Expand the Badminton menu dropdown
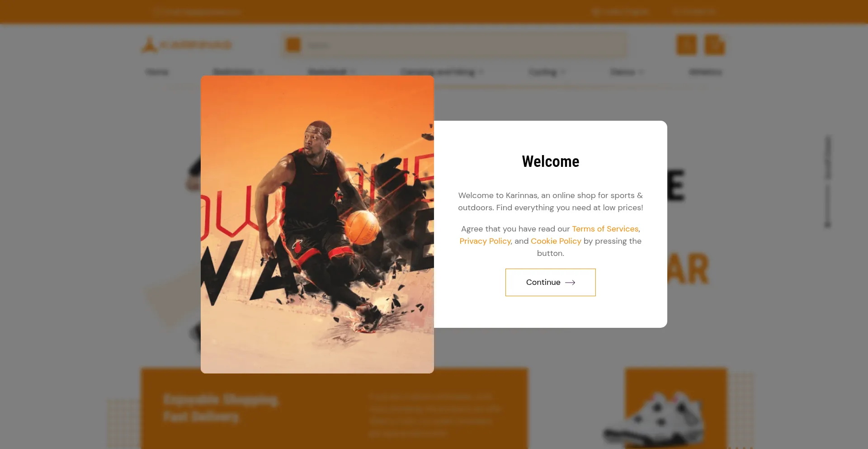Screen dimensions: 868x449 pyautogui.click(x=238, y=72)
